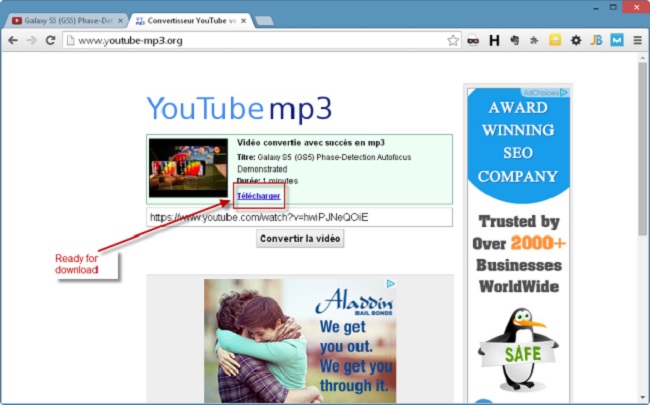This screenshot has height=405, width=650.
Task: Click the Evernote elephant extension icon
Action: (x=514, y=40)
